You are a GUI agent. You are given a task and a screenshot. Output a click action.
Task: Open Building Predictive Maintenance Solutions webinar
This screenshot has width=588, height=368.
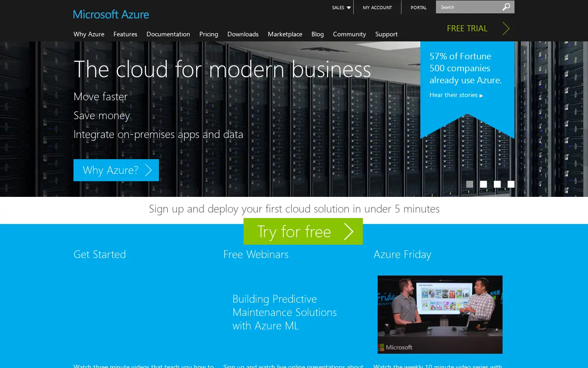point(284,312)
